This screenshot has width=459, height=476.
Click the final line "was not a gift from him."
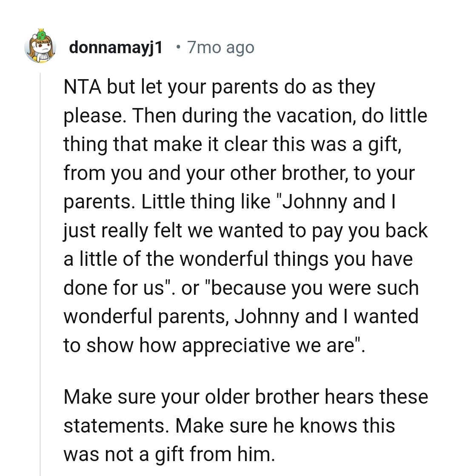coord(169,454)
